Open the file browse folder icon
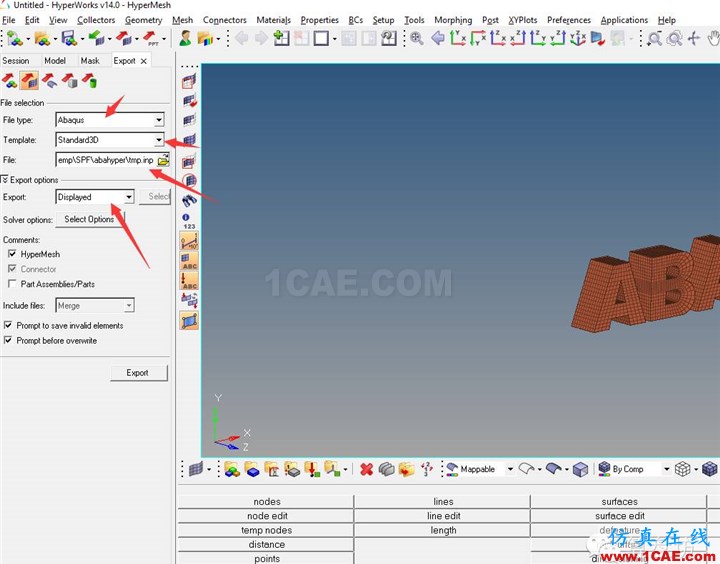 163,160
